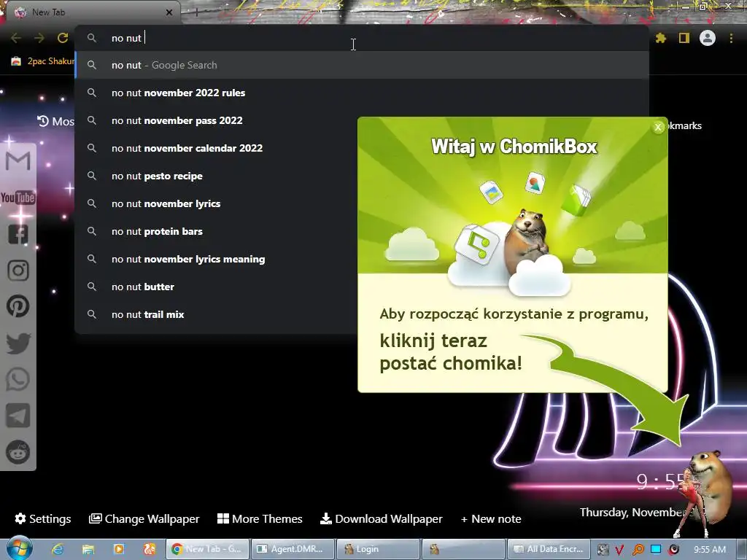Open the Telegram shortcut in the sidebar
The width and height of the screenshot is (747, 560).
click(18, 416)
